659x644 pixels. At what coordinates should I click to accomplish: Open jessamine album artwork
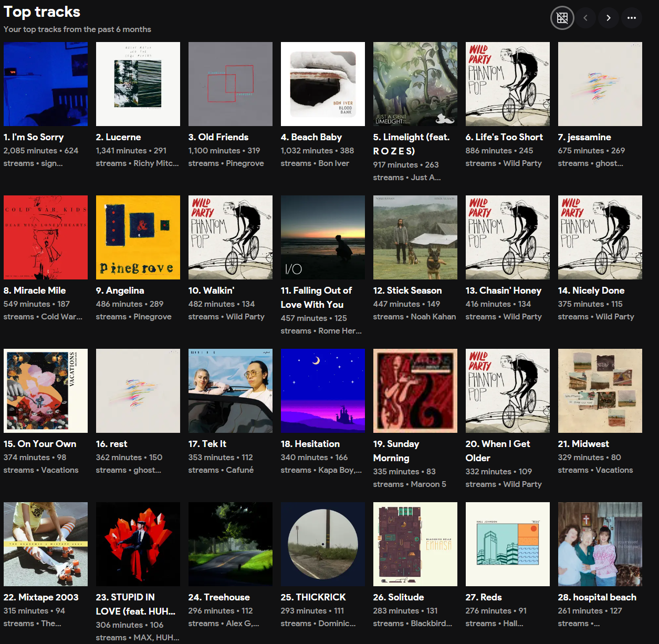[x=600, y=84]
